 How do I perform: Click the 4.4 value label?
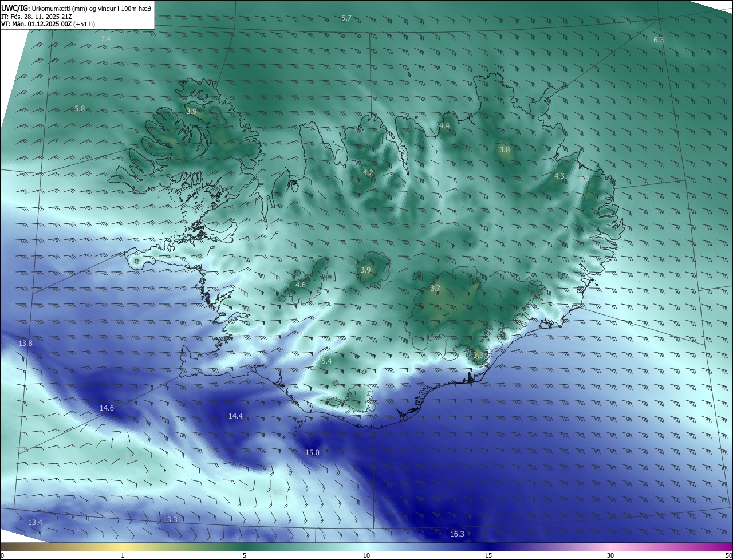(x=444, y=125)
